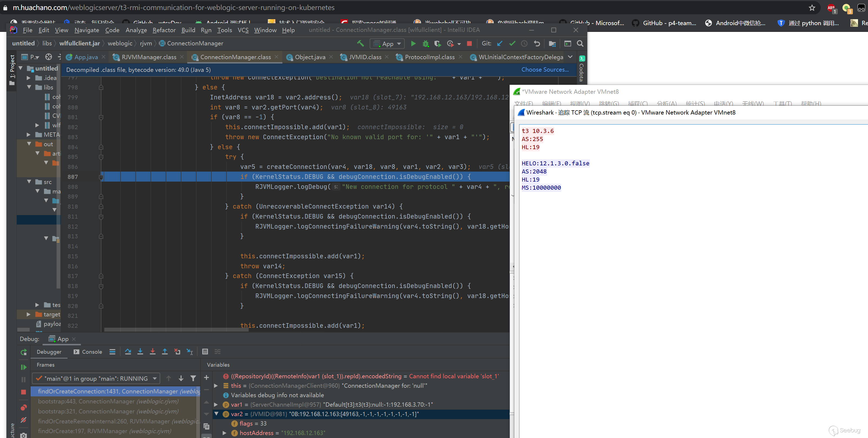Screen dimensions: 868x438
Task: Open Evaluate Expression calculator icon
Action: 205,352
